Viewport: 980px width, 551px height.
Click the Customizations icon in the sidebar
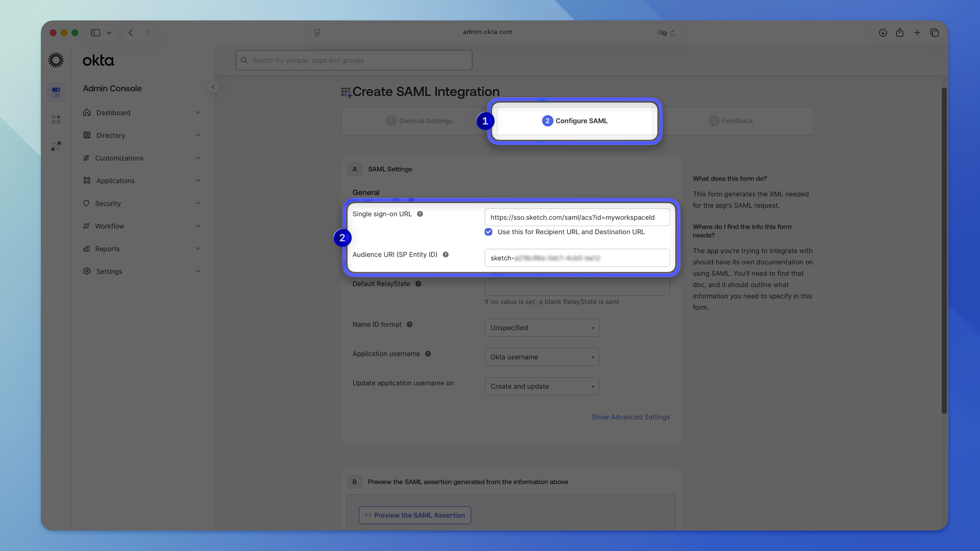pyautogui.click(x=86, y=158)
